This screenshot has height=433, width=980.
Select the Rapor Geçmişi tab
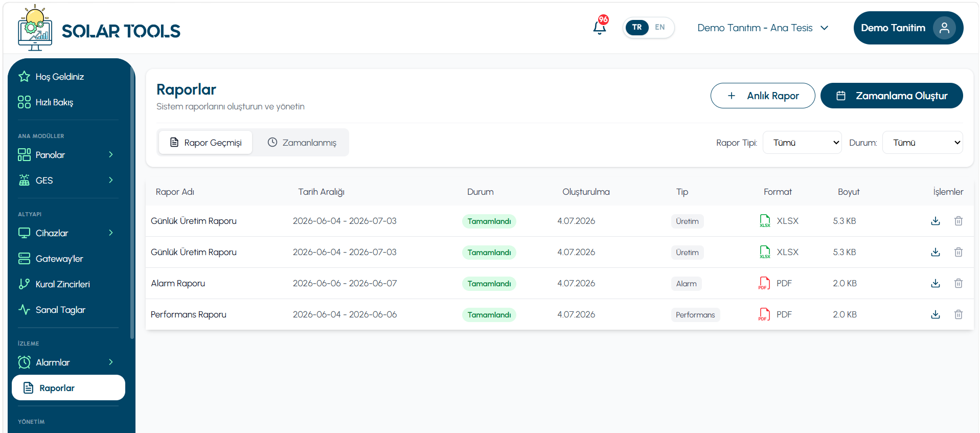206,143
